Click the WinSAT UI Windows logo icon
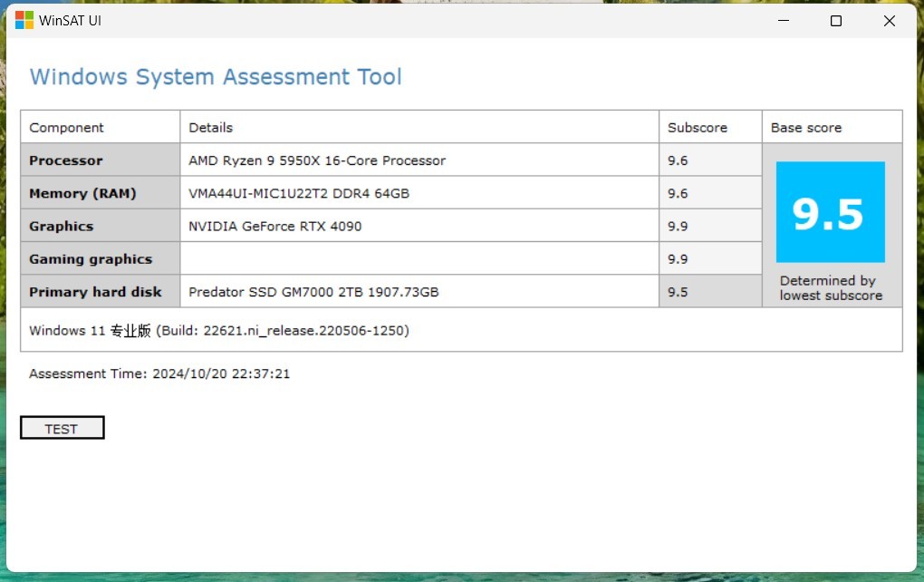The width and height of the screenshot is (924, 582). (x=24, y=20)
